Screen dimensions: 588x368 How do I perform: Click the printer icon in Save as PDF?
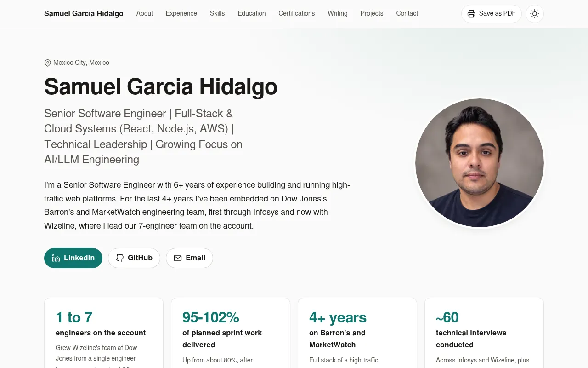coord(471,14)
